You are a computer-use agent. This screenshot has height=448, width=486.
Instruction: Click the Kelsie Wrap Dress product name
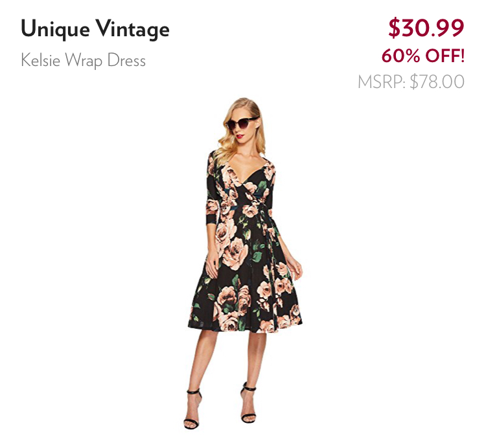pyautogui.click(x=83, y=60)
